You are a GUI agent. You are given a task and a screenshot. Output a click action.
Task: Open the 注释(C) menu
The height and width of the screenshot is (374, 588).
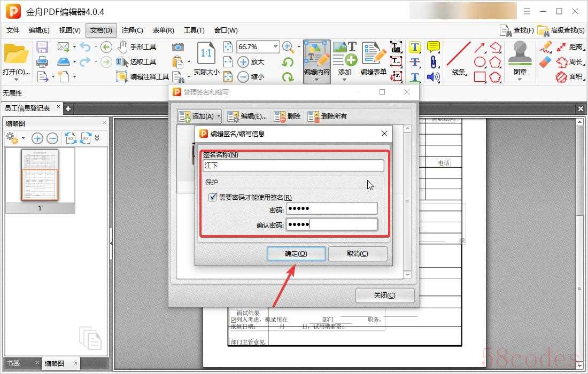(x=132, y=30)
